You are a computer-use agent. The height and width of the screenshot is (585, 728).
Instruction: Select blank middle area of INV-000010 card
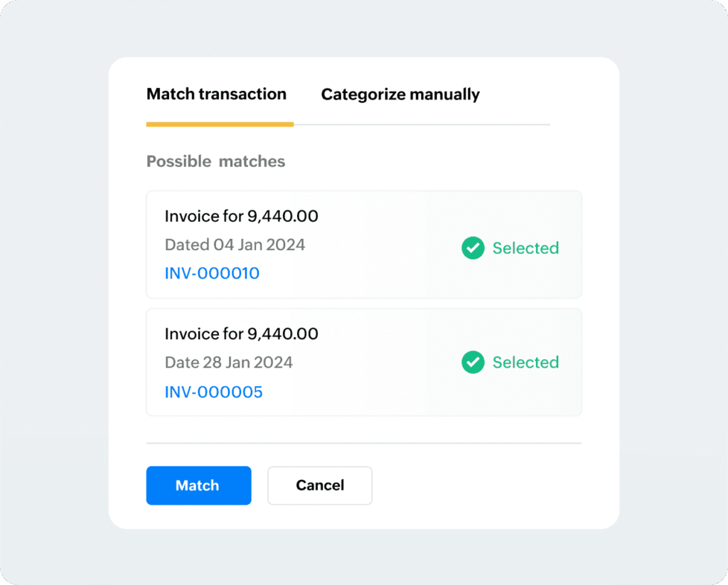[x=384, y=245]
